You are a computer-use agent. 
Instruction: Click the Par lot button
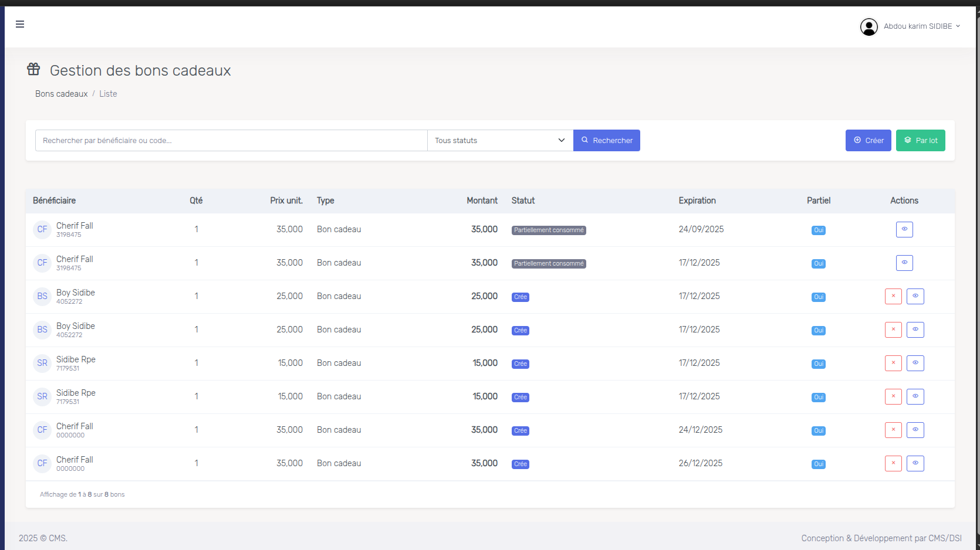click(x=920, y=140)
